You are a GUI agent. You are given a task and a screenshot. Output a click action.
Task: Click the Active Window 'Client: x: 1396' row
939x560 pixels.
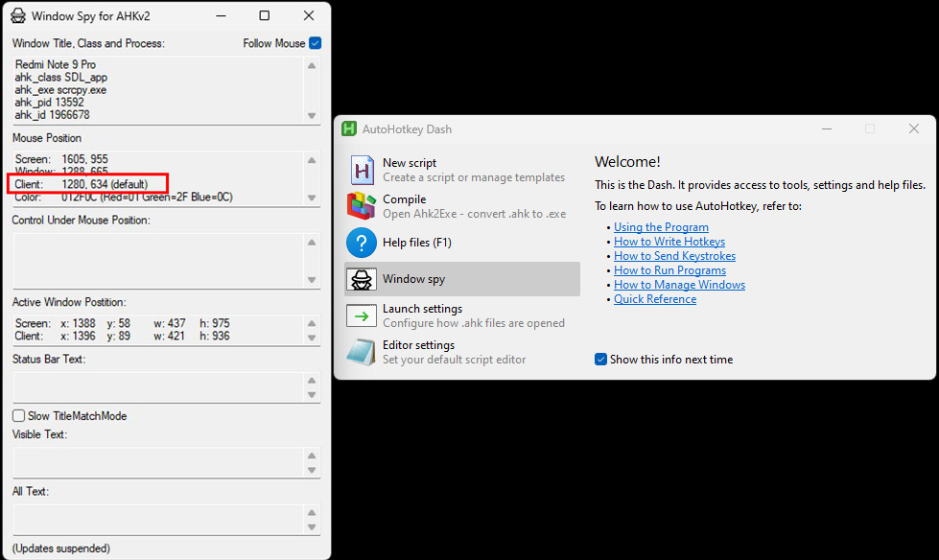tap(122, 336)
